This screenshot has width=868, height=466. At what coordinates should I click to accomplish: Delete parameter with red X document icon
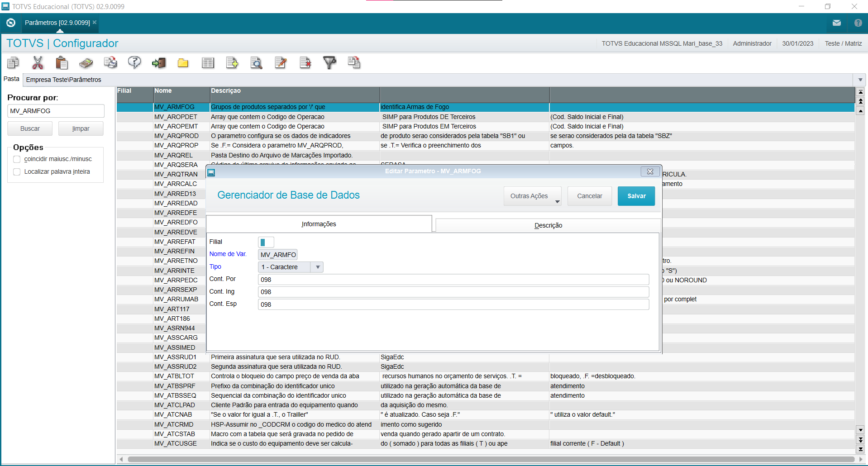[305, 62]
